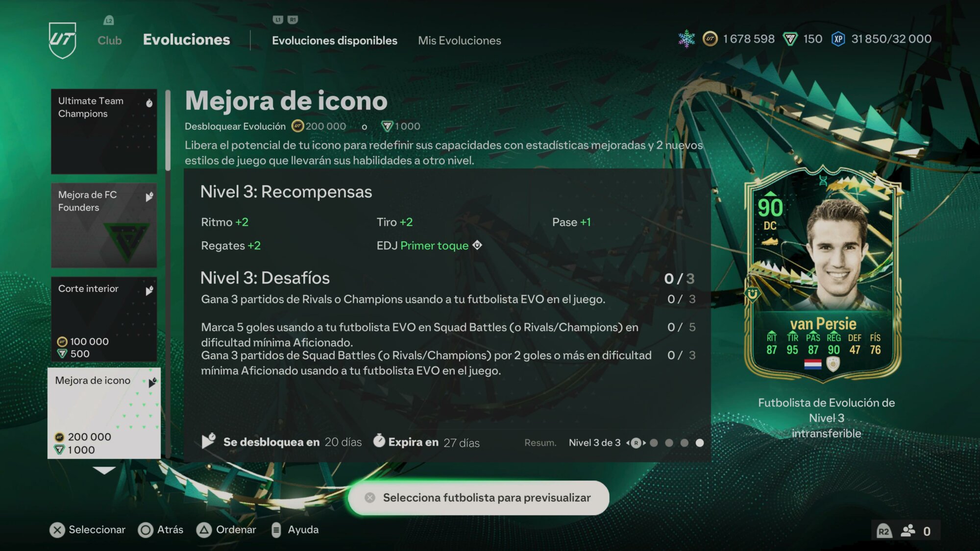Open the Ultimate Team Champions evolution card

(104, 131)
